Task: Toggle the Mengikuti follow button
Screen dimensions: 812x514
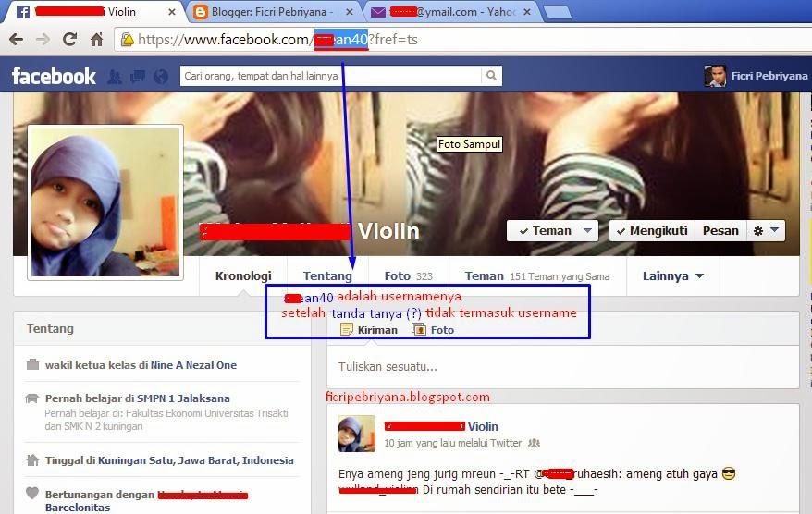Action: coord(652,231)
